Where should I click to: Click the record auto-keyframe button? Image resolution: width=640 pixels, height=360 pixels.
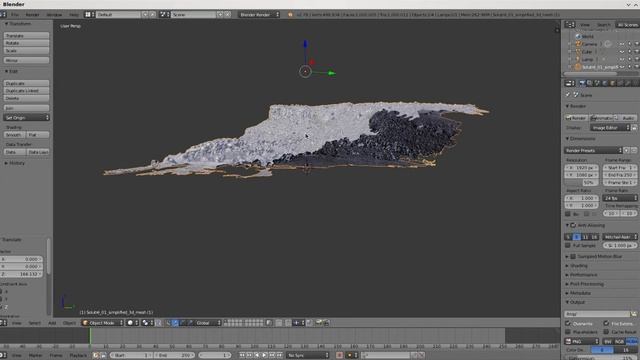340,356
